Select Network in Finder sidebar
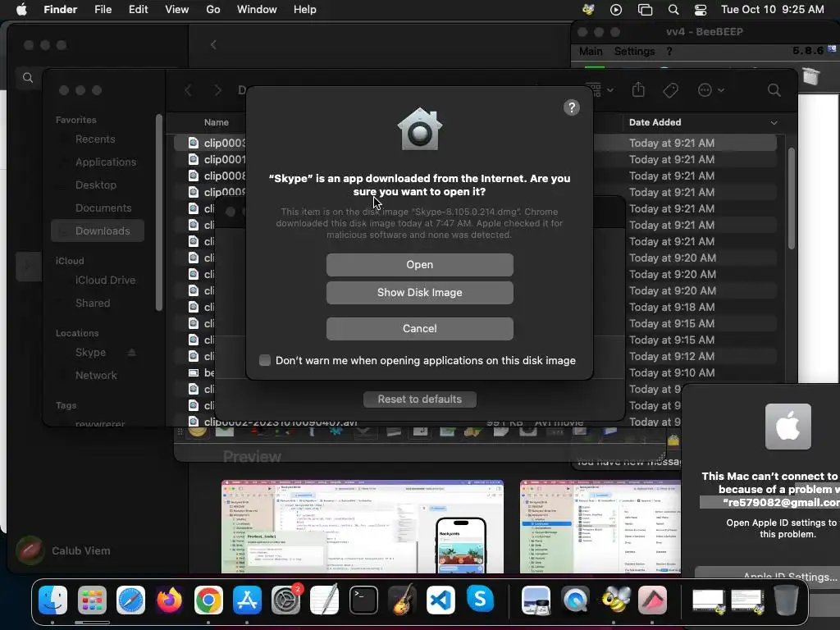The width and height of the screenshot is (840, 630). click(96, 376)
